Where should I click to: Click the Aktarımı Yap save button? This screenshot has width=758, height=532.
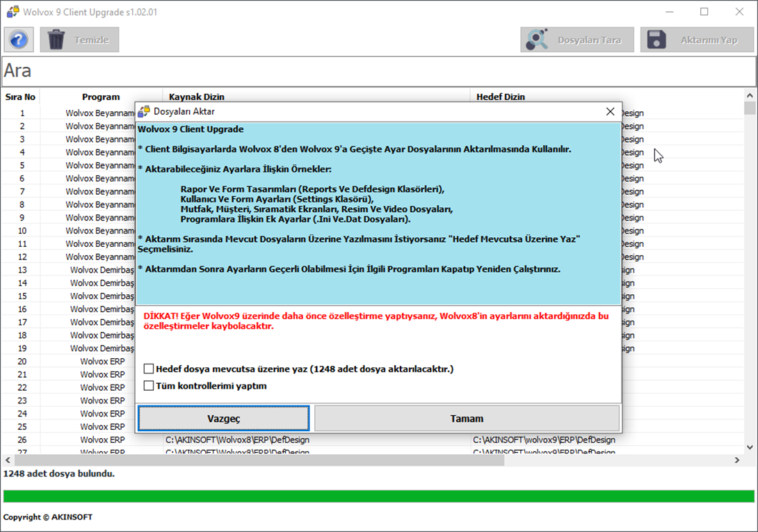click(x=697, y=40)
